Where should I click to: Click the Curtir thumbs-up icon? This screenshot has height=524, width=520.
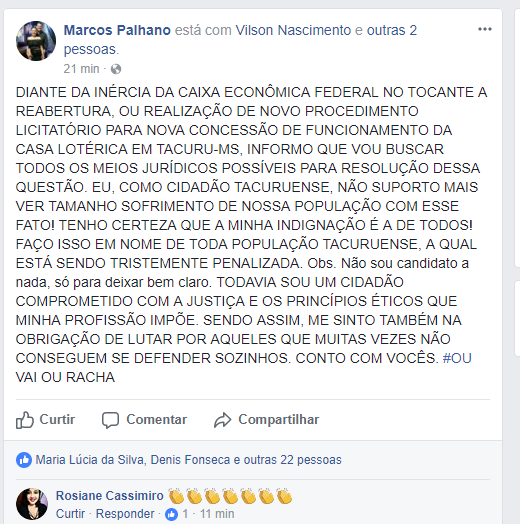tap(25, 420)
